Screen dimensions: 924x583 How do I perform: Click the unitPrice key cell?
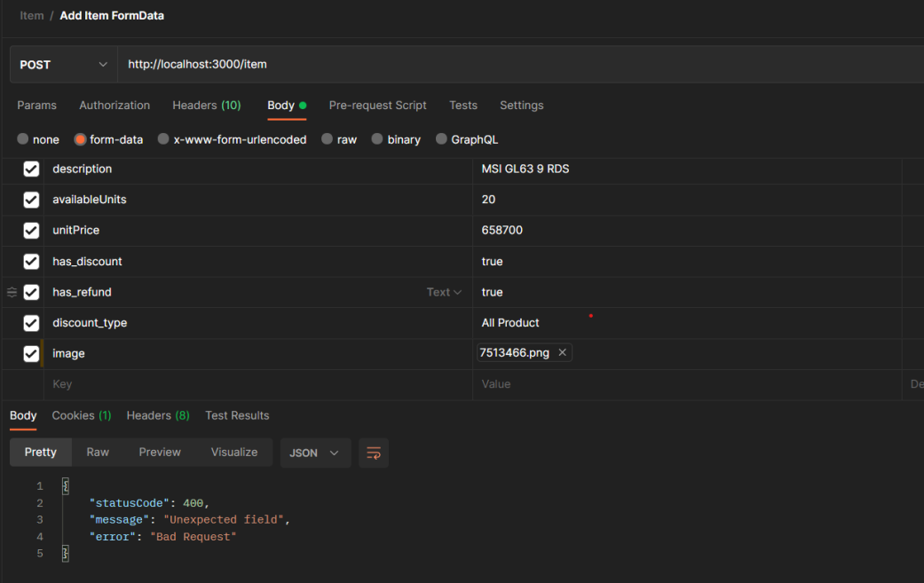pyautogui.click(x=258, y=230)
